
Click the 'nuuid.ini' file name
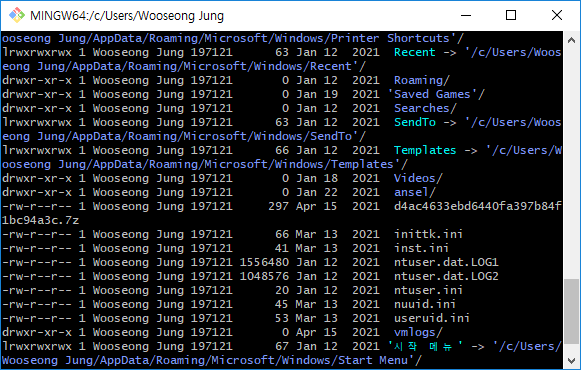pyautogui.click(x=425, y=304)
